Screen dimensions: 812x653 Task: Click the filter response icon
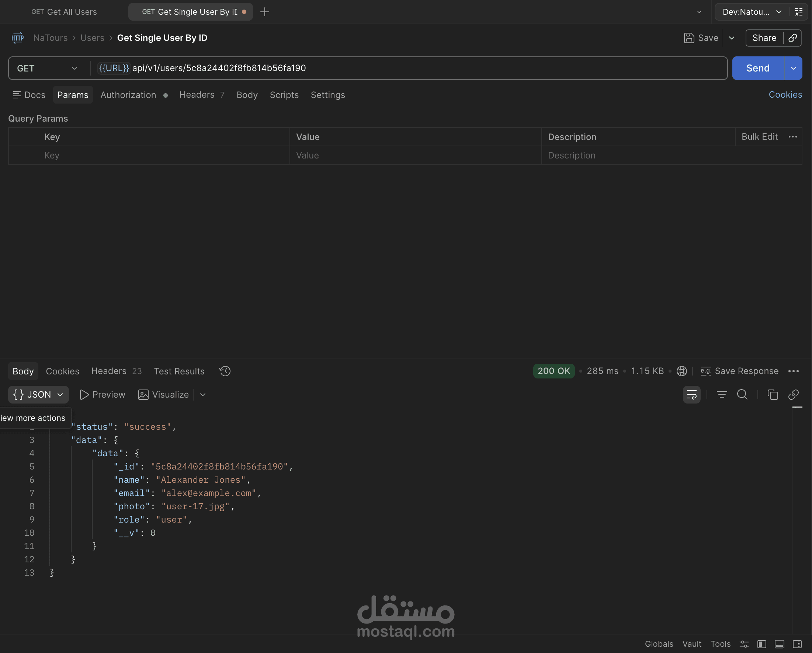coord(721,394)
